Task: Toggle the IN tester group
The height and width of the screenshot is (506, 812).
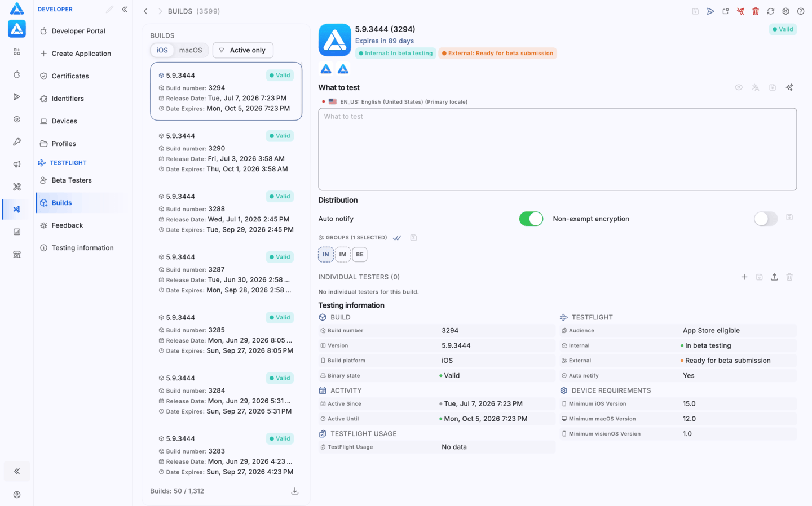Action: point(326,255)
